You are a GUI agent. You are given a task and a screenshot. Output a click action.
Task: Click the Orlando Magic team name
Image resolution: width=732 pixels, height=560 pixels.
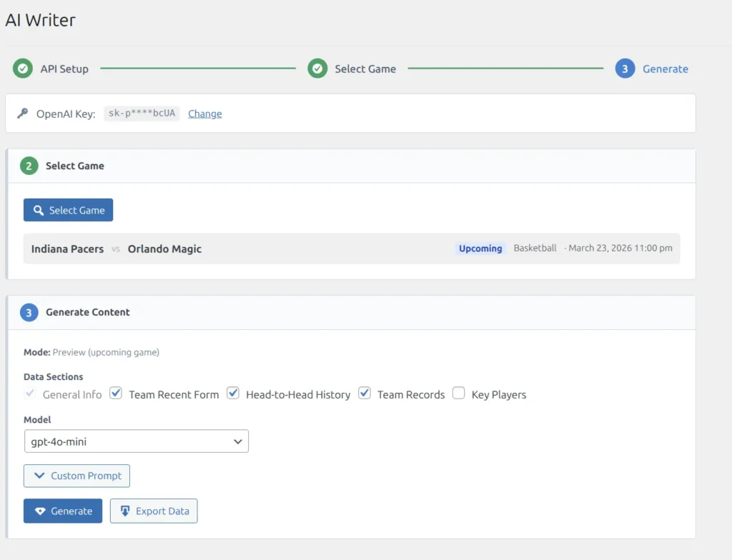(x=165, y=249)
